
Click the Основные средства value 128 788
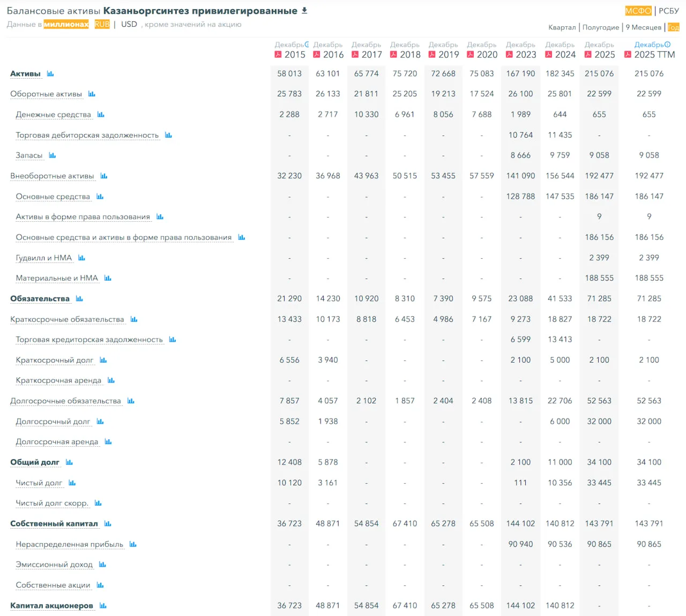pos(521,197)
